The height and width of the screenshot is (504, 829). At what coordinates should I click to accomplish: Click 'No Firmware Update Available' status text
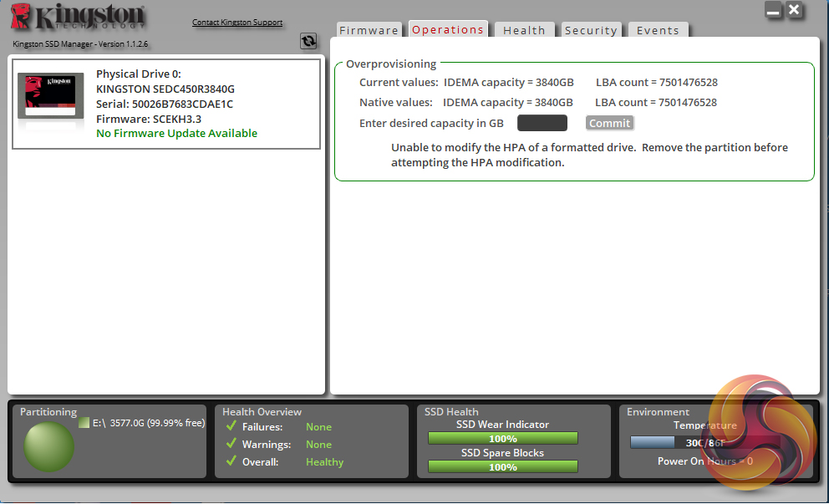176,133
